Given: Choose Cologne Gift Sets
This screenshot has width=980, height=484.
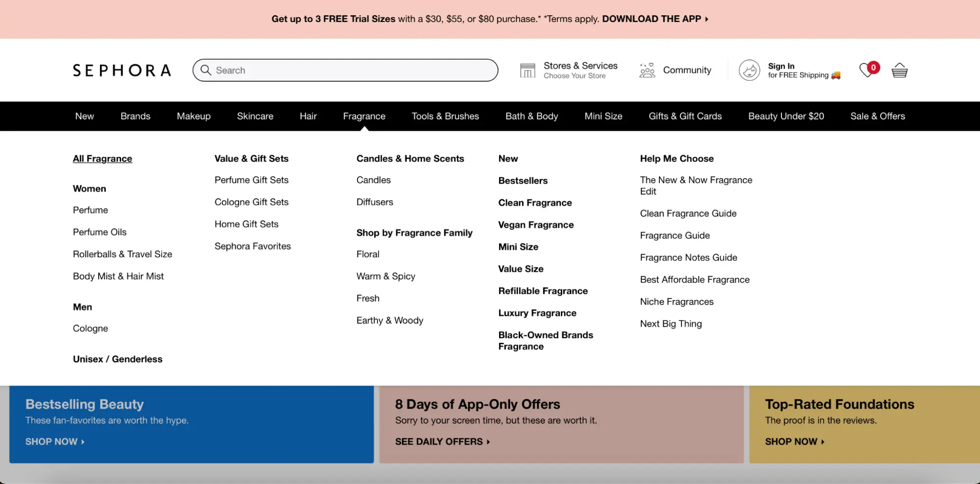Looking at the screenshot, I should pyautogui.click(x=251, y=202).
